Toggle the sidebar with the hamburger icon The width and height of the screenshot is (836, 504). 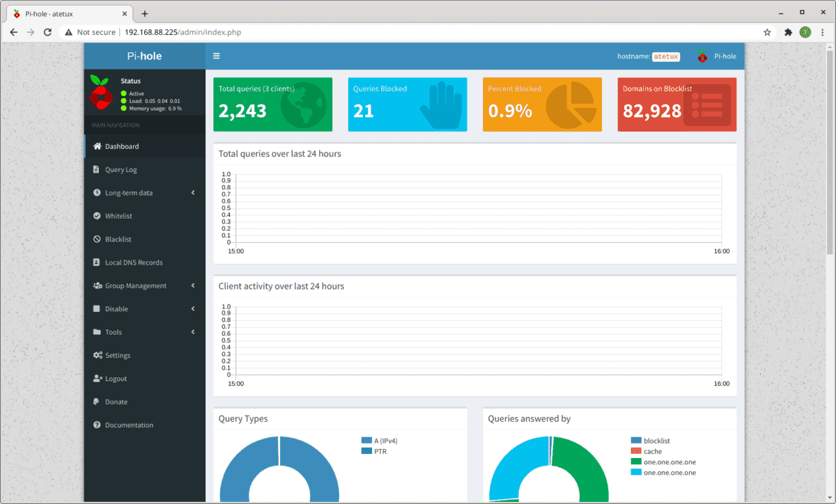click(x=216, y=56)
